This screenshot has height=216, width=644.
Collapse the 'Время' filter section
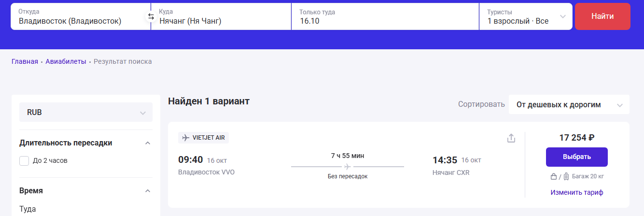tap(148, 191)
